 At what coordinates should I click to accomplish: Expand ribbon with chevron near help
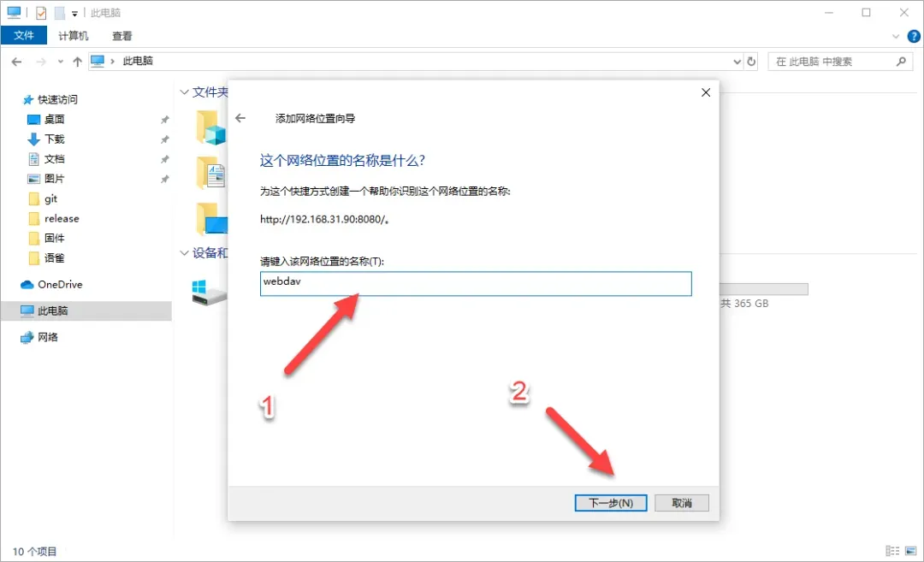coord(896,37)
